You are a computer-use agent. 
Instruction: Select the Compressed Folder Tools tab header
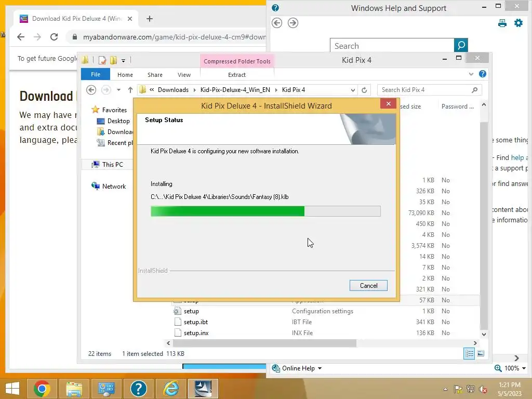(x=237, y=61)
